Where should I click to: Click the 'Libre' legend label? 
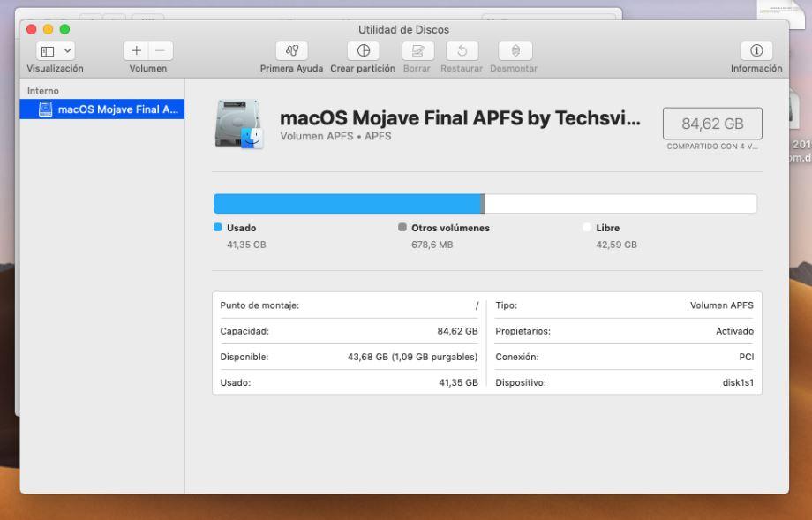coord(608,228)
